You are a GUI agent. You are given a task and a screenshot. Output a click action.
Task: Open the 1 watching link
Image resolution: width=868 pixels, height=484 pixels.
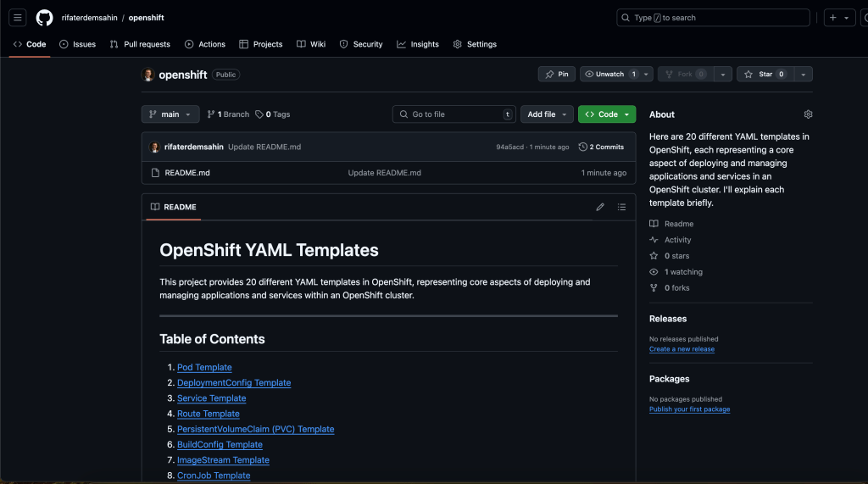coord(676,272)
